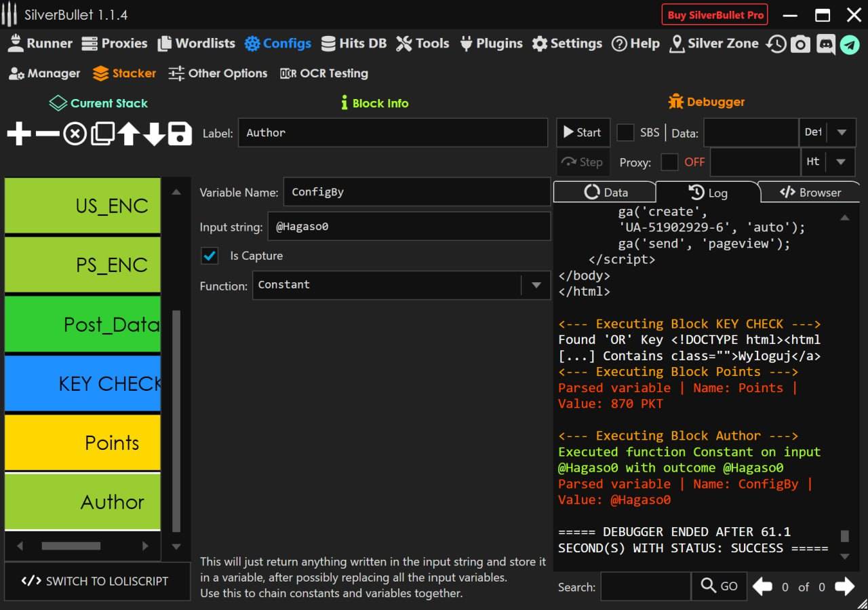
Task: Switch to the Browser tab in debugger
Action: (x=810, y=193)
